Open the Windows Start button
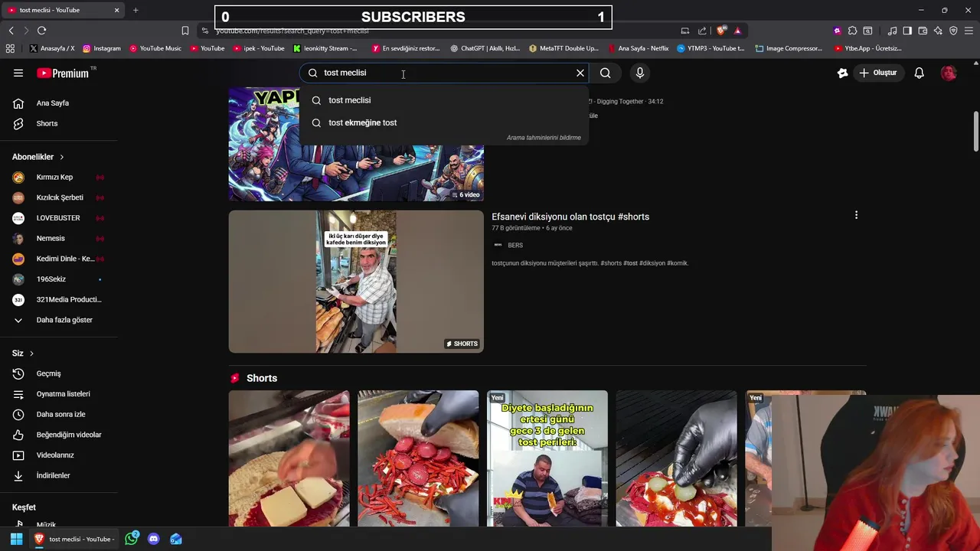This screenshot has height=551, width=980. coord(16,539)
